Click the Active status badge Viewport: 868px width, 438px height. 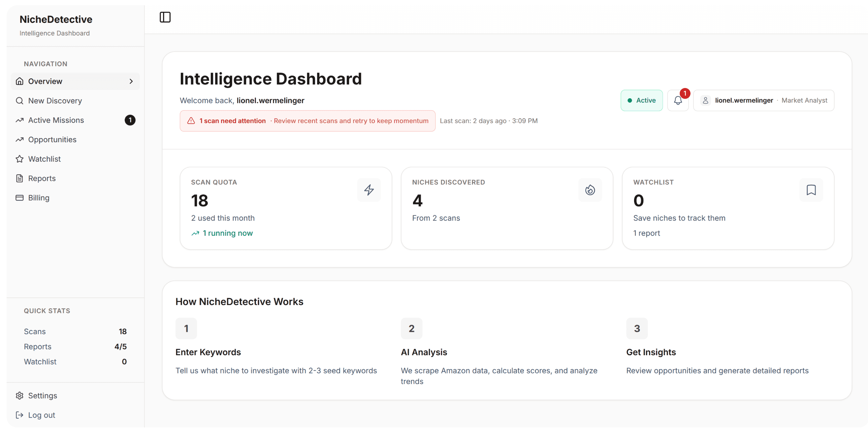pos(641,100)
